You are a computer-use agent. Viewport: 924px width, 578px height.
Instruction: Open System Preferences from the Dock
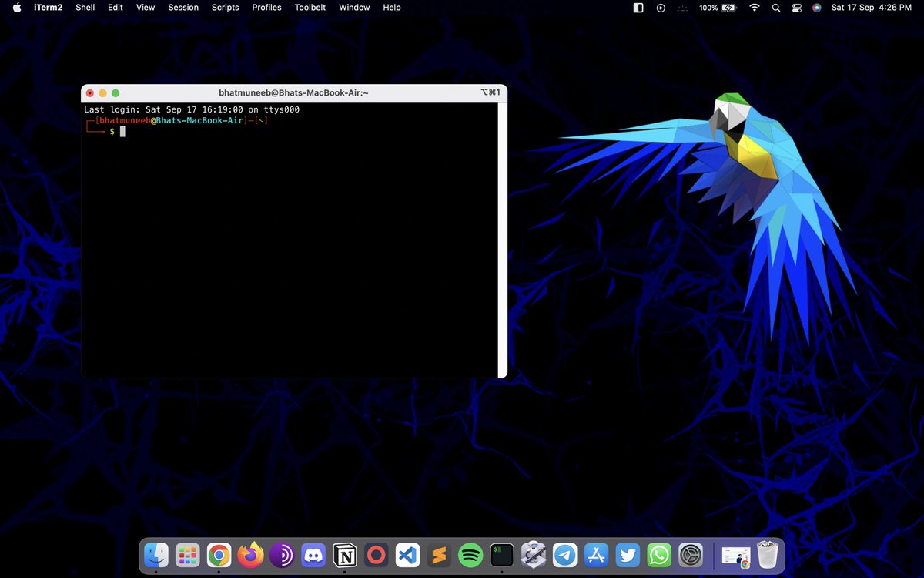(x=691, y=555)
